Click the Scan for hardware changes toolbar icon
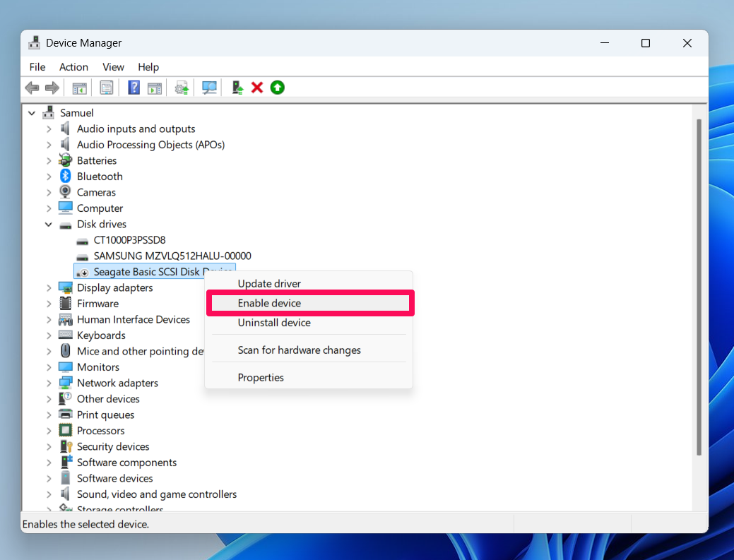Viewport: 734px width, 560px height. pyautogui.click(x=208, y=87)
